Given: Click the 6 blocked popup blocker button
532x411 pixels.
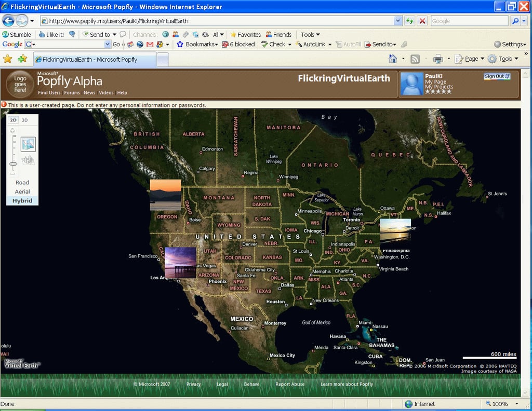Looking at the screenshot, I should coord(238,45).
